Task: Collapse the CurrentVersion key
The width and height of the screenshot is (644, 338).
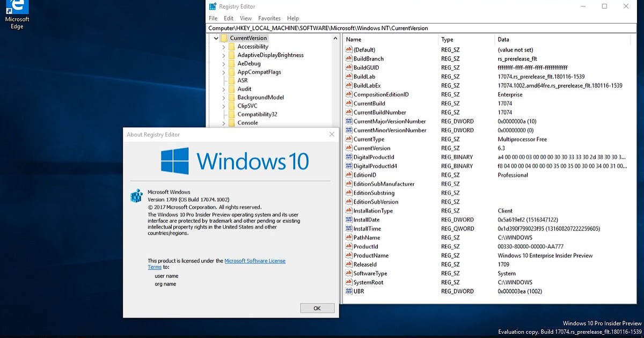Action: [216, 38]
